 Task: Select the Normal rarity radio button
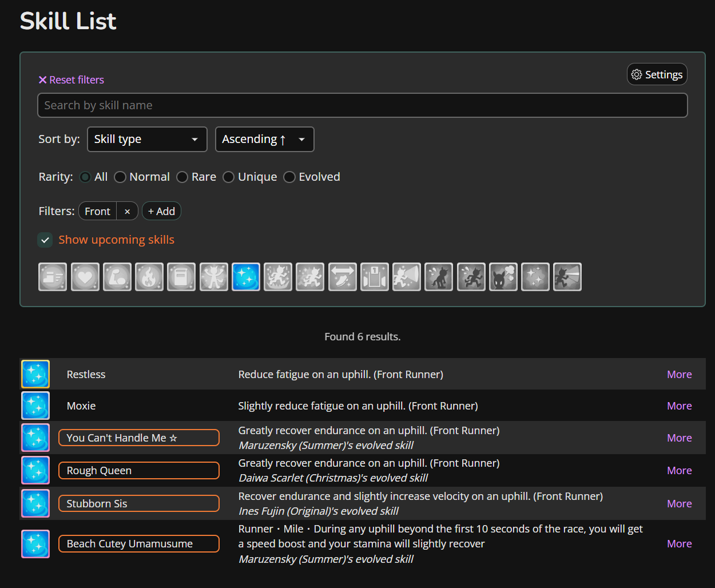[120, 177]
